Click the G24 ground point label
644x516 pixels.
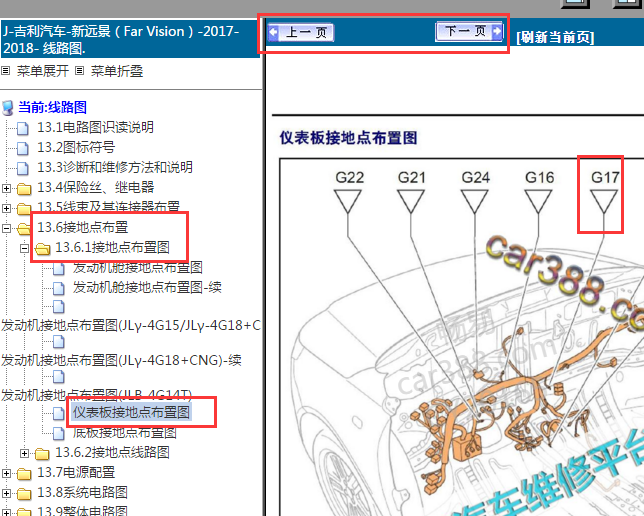pyautogui.click(x=476, y=177)
